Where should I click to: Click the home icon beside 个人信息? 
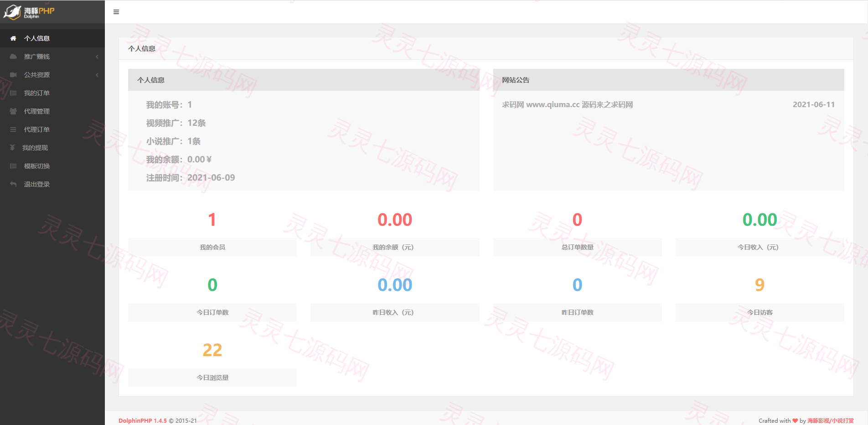coord(13,38)
